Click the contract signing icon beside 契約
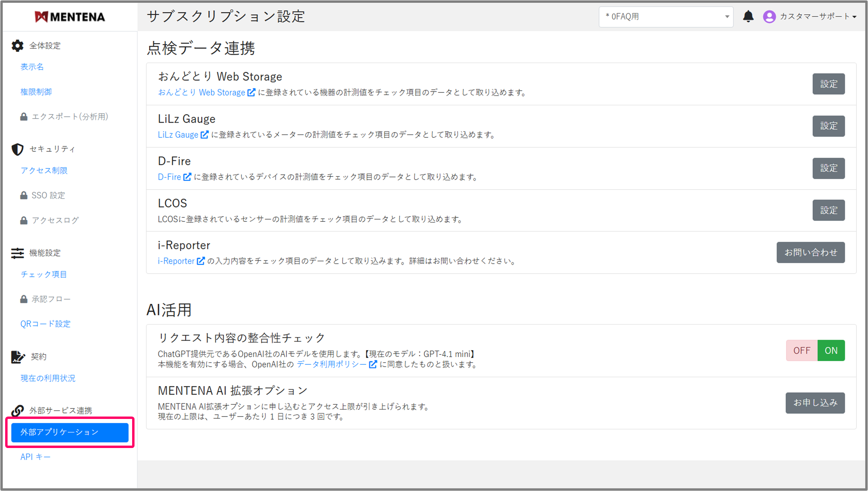Viewport: 868px width, 491px height. 18,357
